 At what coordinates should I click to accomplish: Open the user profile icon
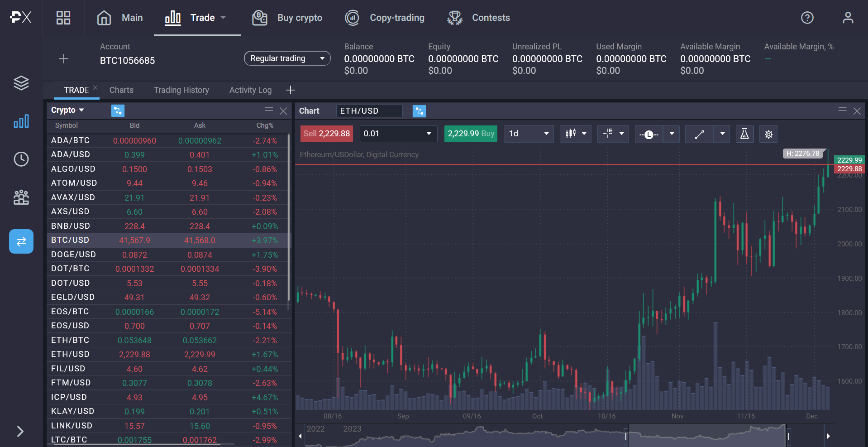[848, 18]
